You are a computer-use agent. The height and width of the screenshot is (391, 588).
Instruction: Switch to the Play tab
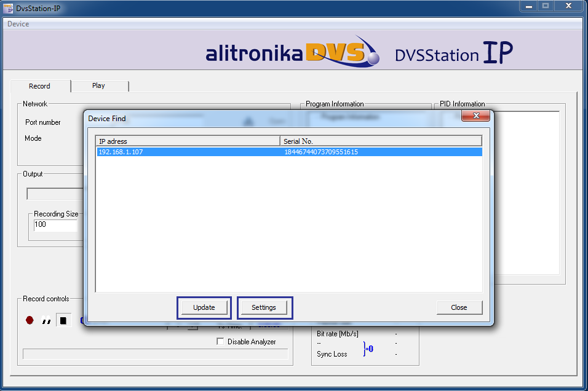98,86
